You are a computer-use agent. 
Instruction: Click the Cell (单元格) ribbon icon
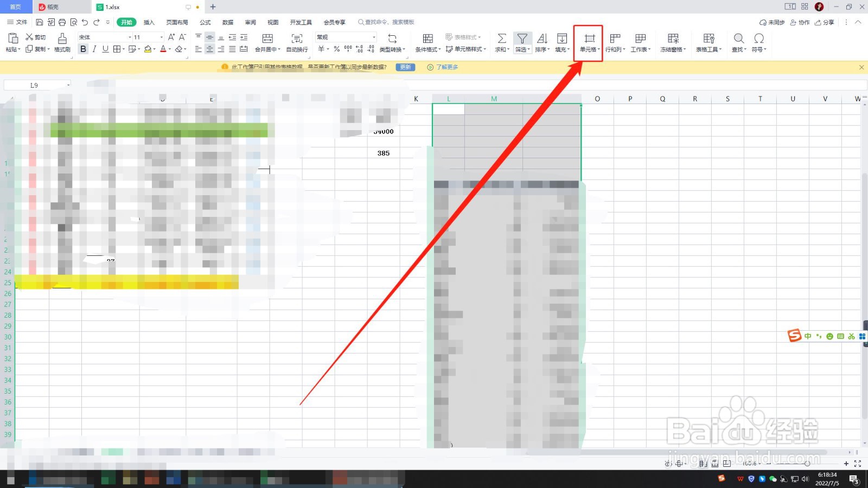[589, 38]
